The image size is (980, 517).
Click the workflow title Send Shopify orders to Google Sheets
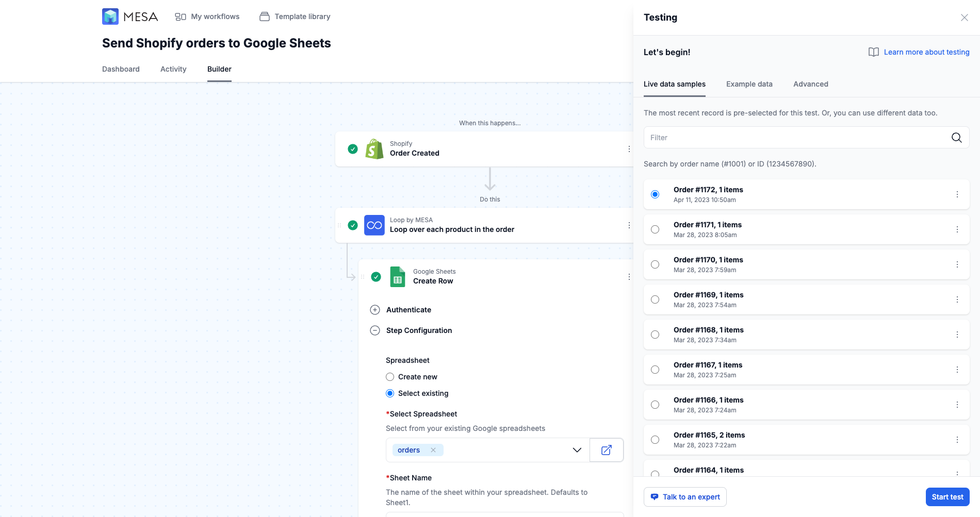217,43
